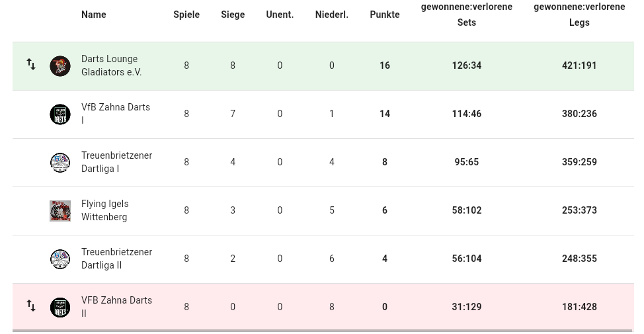Image resolution: width=644 pixels, height=334 pixels.
Task: Click the horizontal scrollbar below the table
Action: 323,330
